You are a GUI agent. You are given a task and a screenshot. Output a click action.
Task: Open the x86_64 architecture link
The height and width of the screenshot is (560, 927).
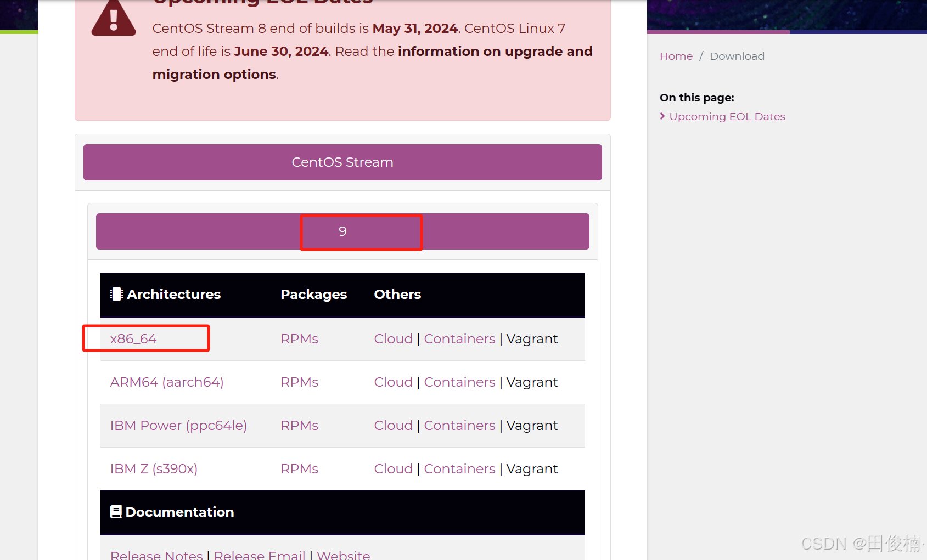133,339
